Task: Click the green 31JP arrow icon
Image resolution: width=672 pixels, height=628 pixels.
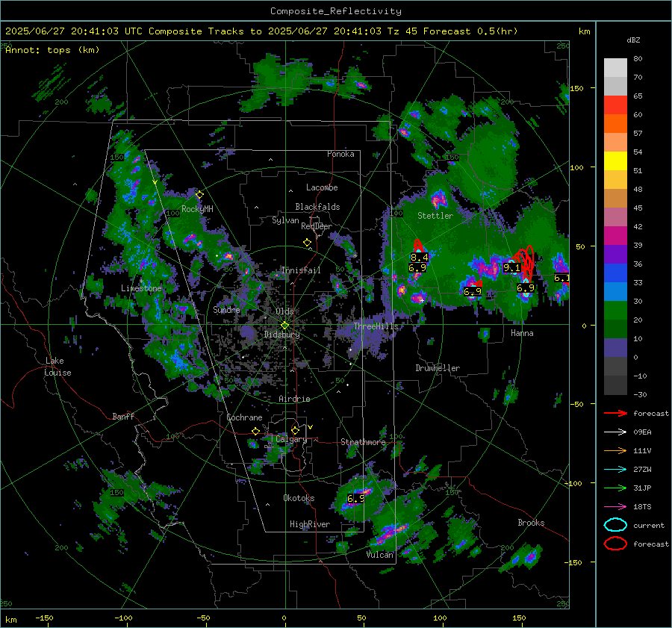Action: pyautogui.click(x=615, y=488)
